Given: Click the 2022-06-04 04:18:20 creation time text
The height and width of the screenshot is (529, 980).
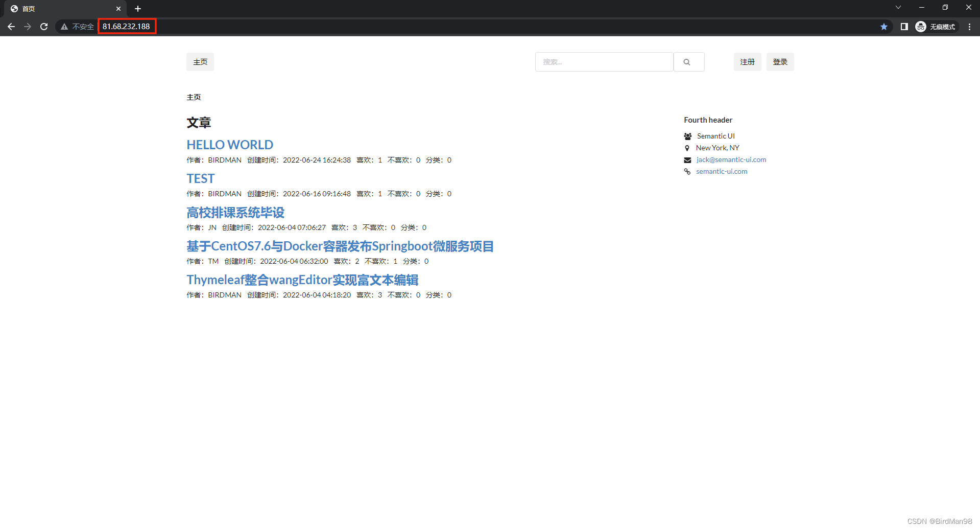Looking at the screenshot, I should click(x=317, y=295).
